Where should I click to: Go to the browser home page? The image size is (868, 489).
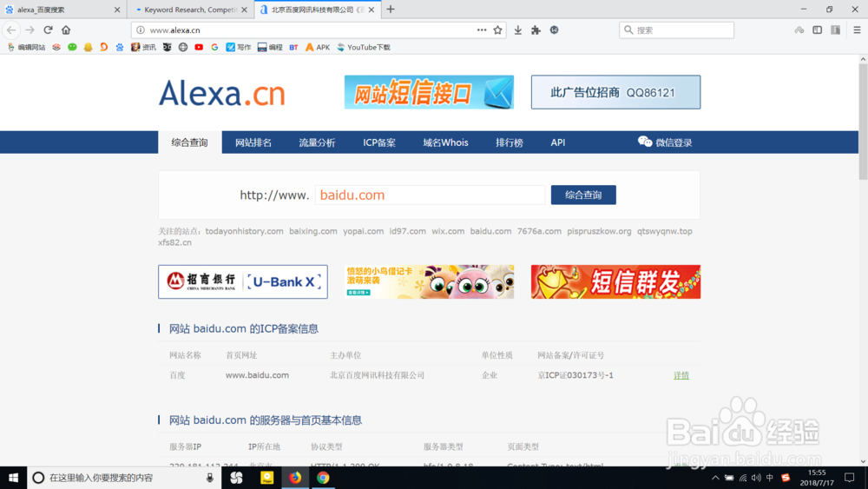tap(66, 30)
